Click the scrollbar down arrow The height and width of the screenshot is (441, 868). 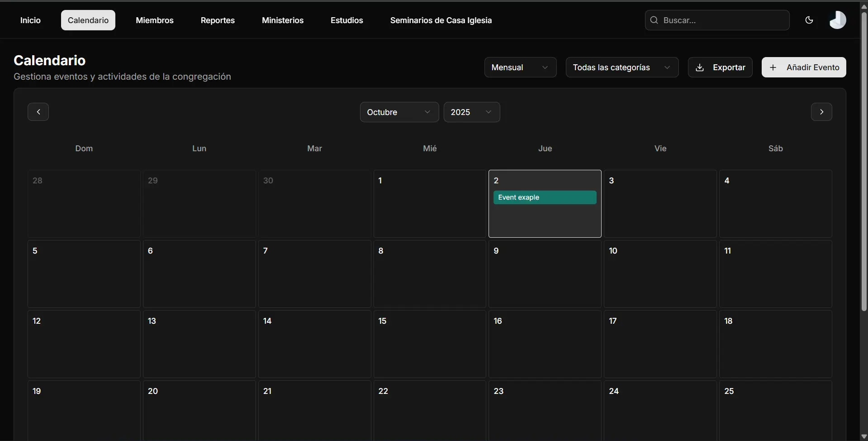point(864,437)
